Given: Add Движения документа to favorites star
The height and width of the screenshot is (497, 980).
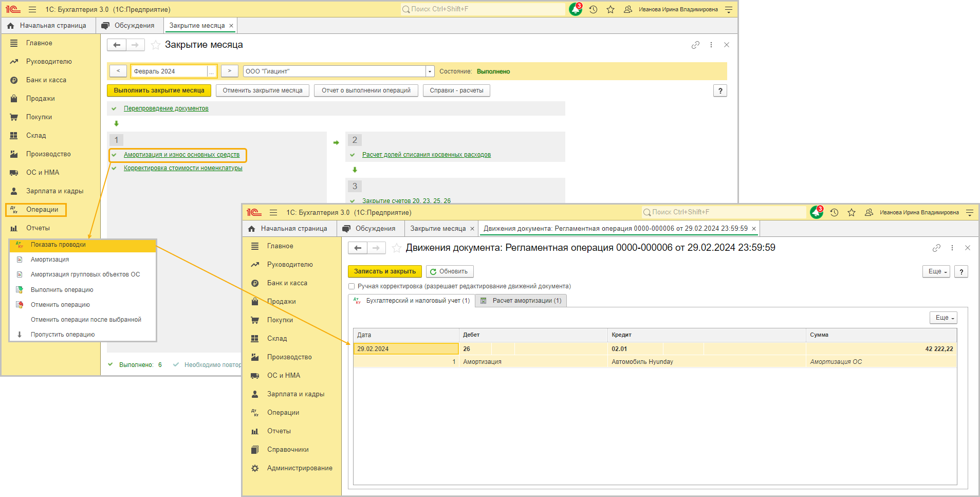Looking at the screenshot, I should [397, 248].
